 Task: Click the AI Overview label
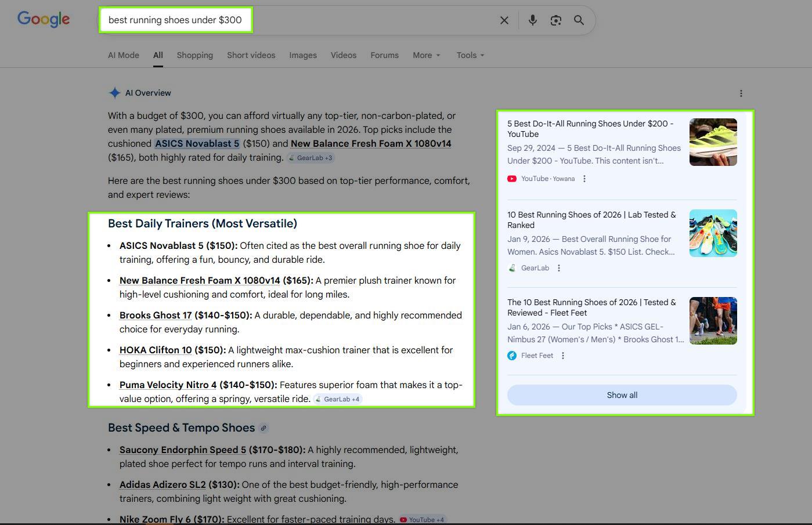pyautogui.click(x=148, y=93)
